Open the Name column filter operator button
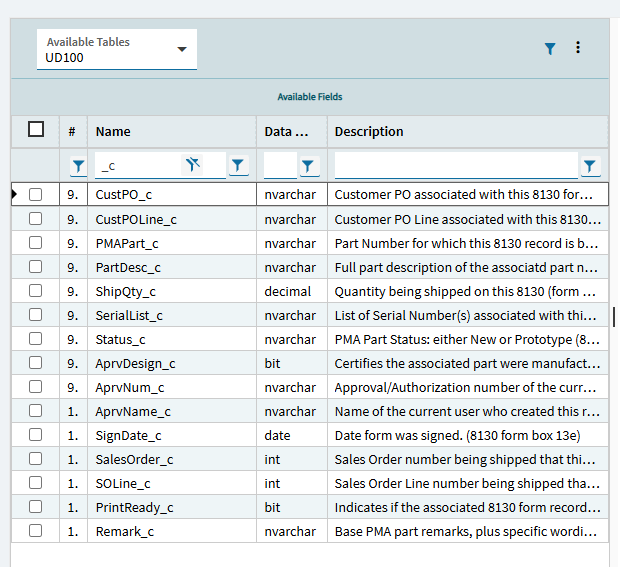 238,166
